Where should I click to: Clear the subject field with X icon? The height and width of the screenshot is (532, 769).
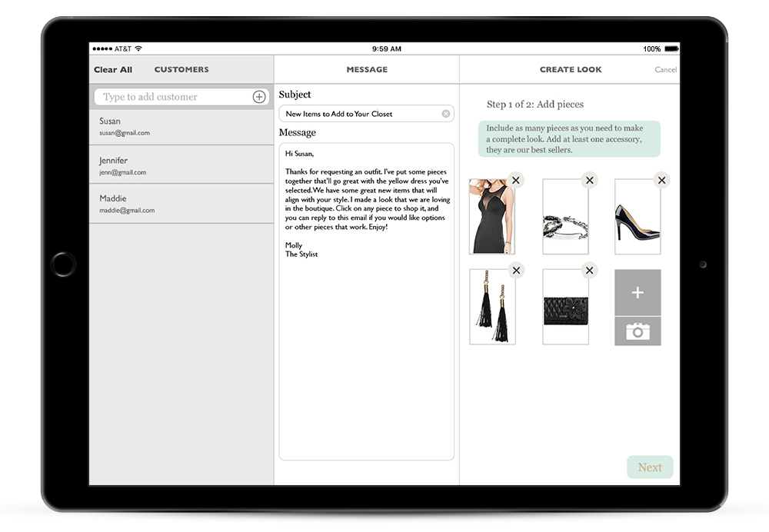[445, 114]
